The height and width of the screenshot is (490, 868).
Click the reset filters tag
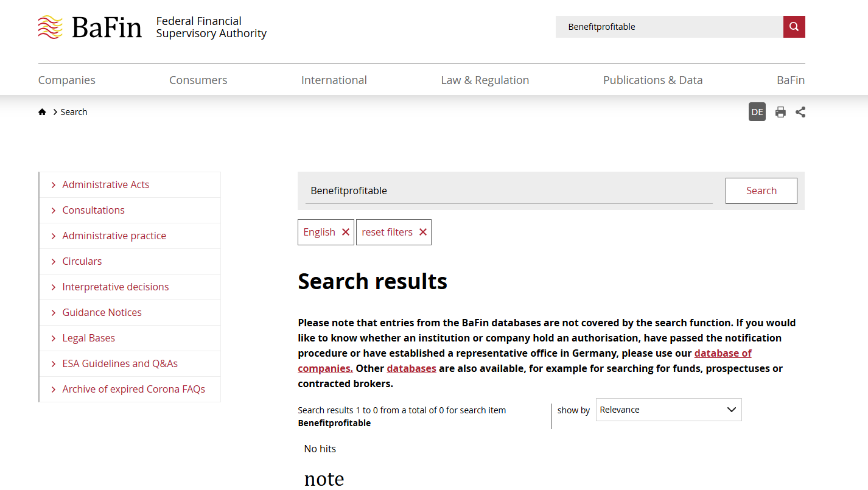[x=394, y=232]
